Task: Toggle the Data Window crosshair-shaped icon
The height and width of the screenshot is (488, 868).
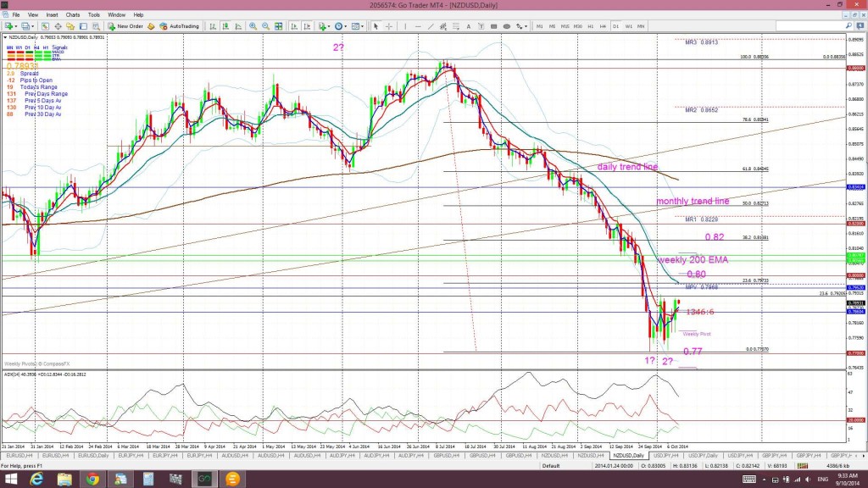Action: click(x=58, y=26)
